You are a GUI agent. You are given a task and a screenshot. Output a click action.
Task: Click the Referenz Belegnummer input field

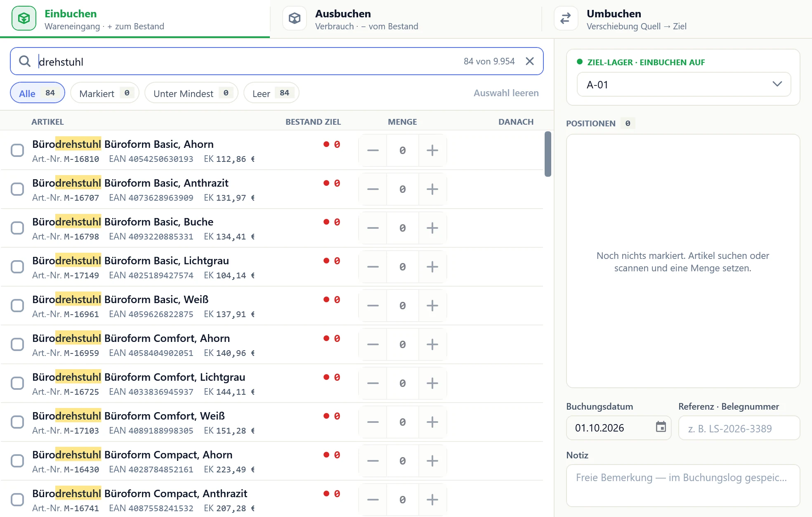739,428
